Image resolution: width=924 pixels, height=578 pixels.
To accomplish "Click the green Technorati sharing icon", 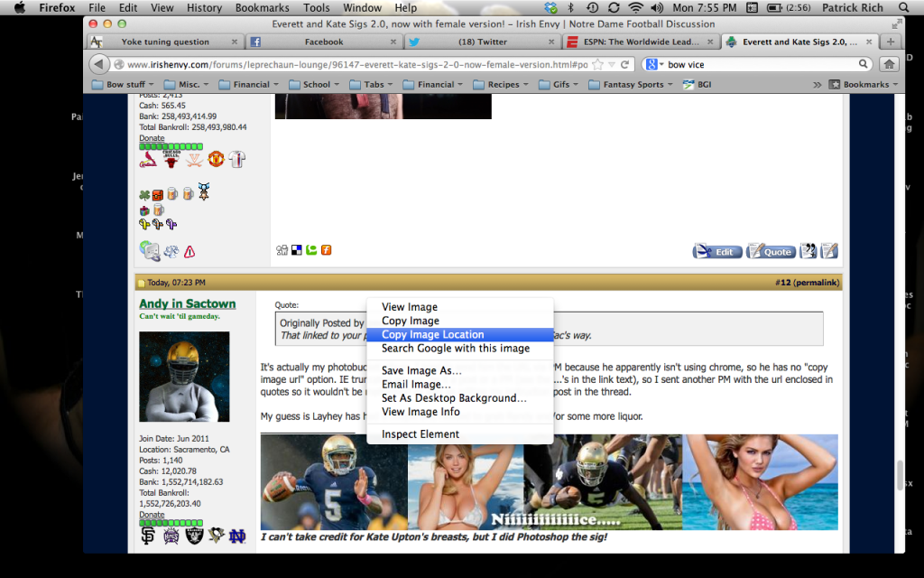I will pyautogui.click(x=312, y=250).
